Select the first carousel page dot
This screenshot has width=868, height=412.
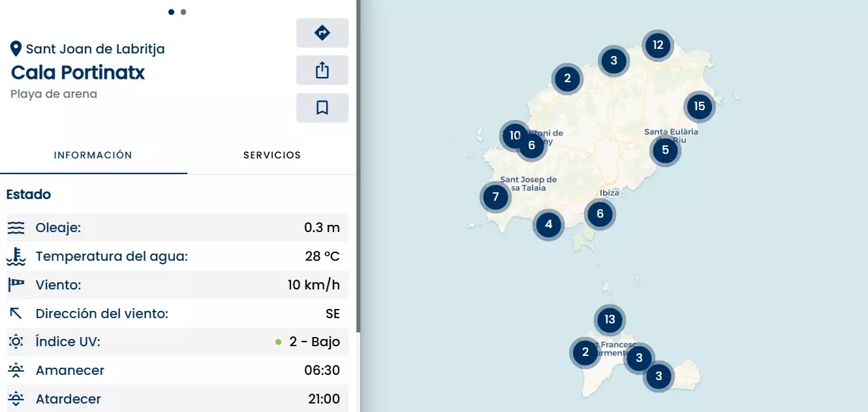tap(171, 12)
